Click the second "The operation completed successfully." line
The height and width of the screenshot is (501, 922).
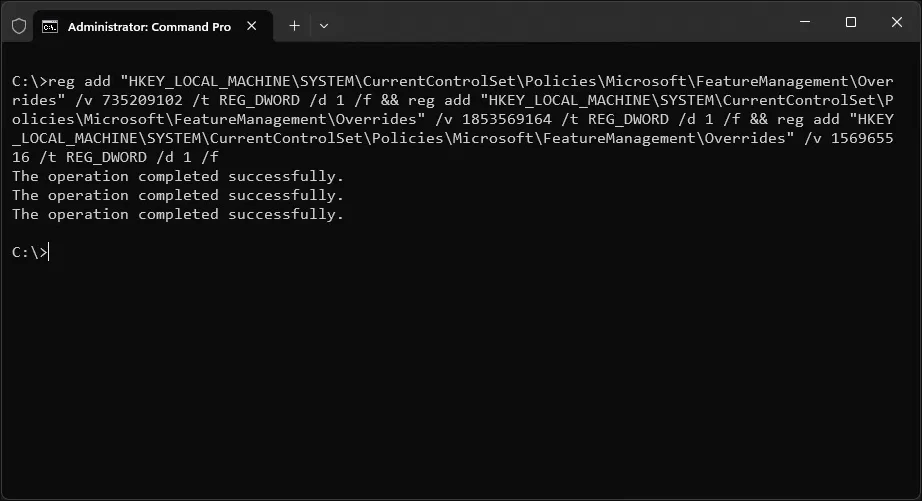point(178,195)
